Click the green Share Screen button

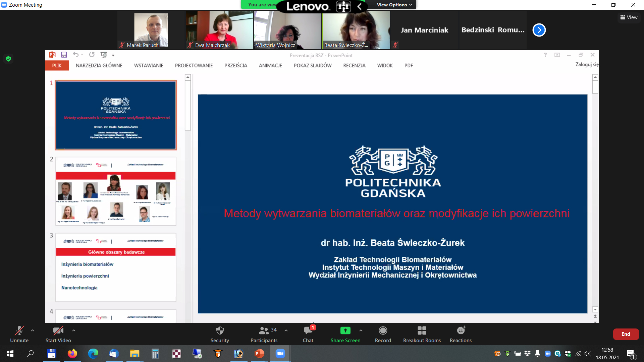tap(345, 334)
